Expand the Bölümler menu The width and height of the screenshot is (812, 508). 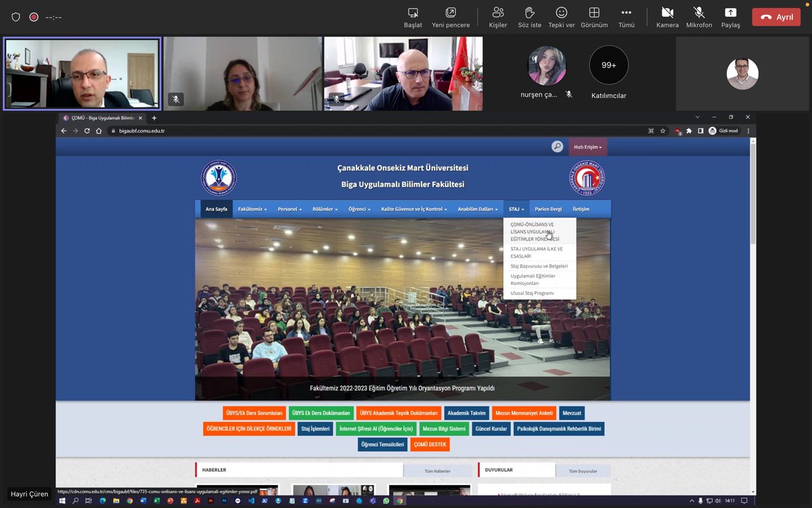click(x=325, y=209)
